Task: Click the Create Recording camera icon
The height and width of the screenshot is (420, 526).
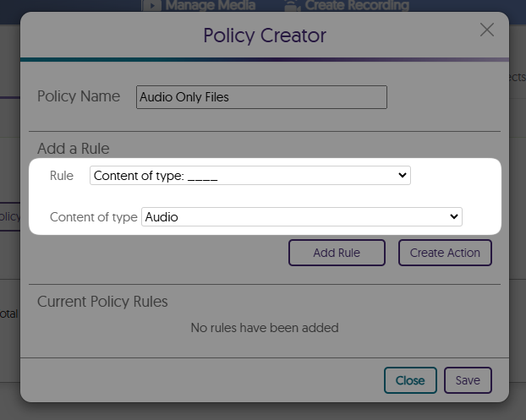Action: [292, 5]
